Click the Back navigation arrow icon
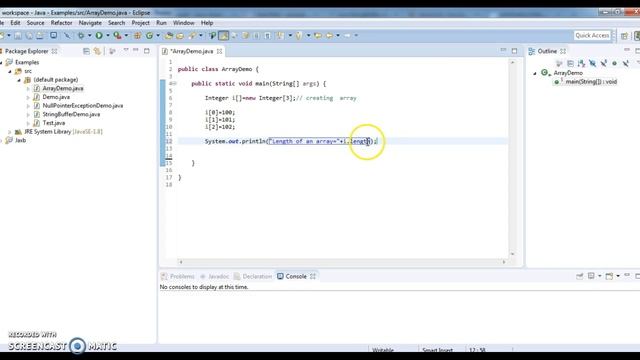Image resolution: width=640 pixels, height=360 pixels. (x=329, y=36)
